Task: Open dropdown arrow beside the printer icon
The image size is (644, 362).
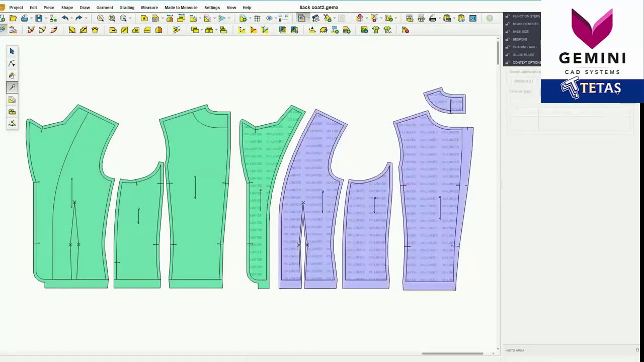Action: 439,18
